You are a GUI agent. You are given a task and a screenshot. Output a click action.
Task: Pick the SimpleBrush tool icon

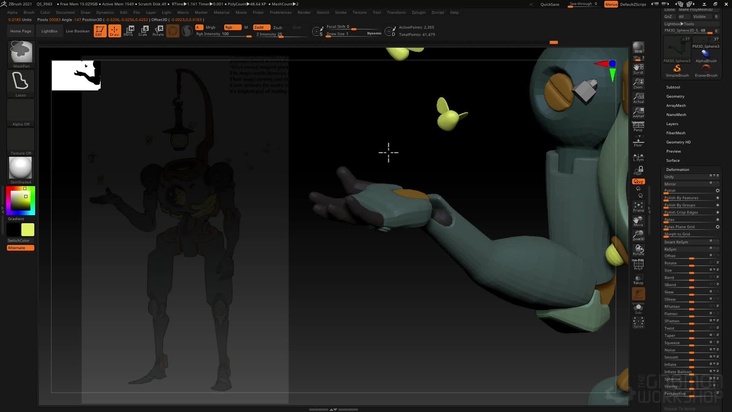677,69
